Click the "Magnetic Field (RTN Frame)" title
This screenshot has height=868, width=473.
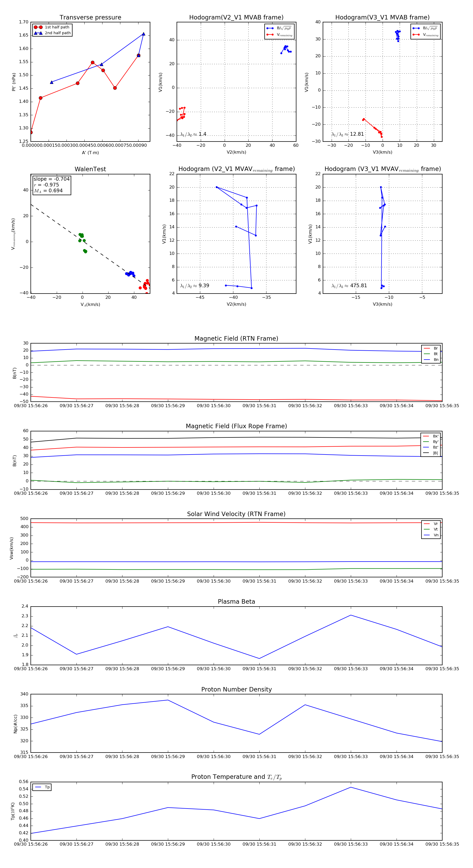(x=236, y=339)
